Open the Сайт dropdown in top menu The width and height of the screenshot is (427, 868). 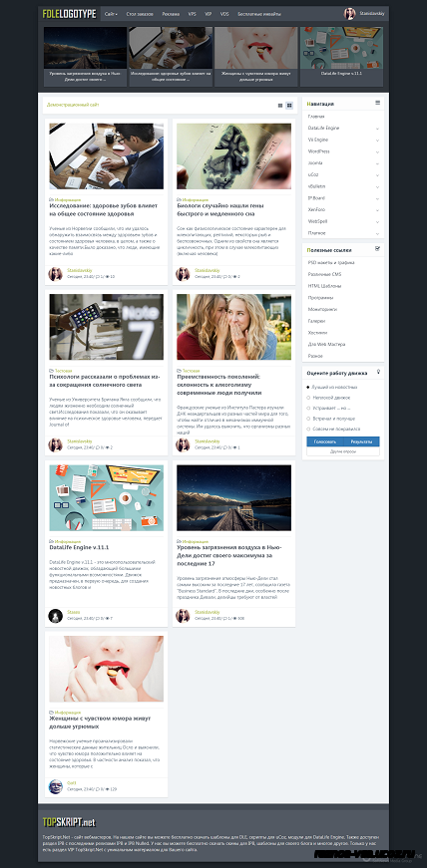click(x=111, y=13)
